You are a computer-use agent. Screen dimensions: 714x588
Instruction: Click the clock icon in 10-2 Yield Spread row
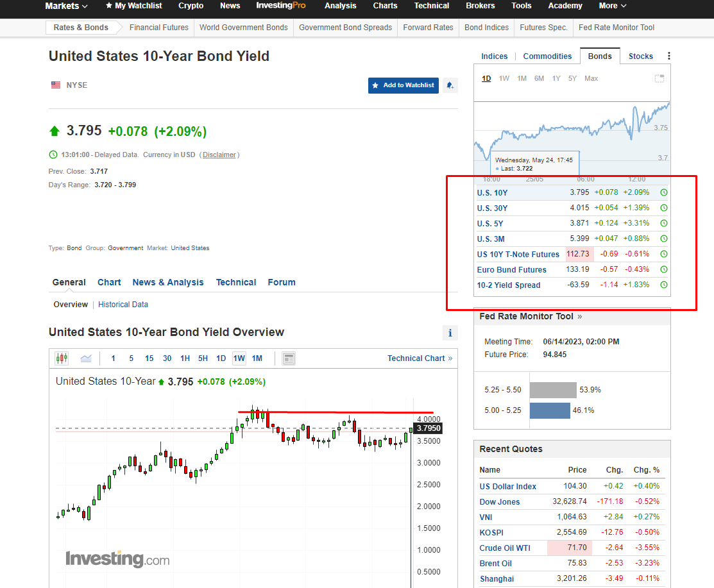click(664, 285)
